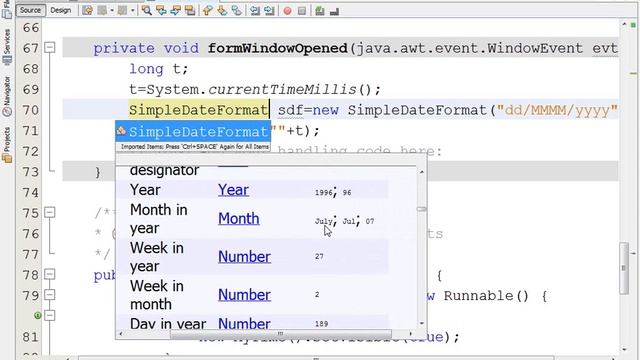This screenshot has height=360, width=640.
Task: Click "dd/MMMM/yyyy" format string on line 70
Action: pos(557,110)
